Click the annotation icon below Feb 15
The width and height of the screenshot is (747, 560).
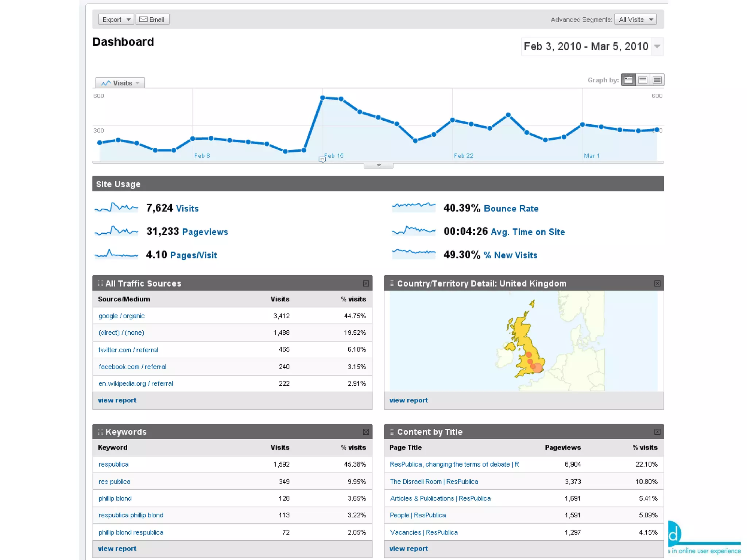322,160
